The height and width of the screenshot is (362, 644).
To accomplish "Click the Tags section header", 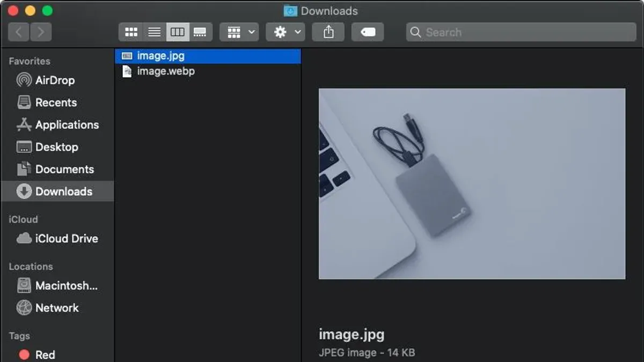I will (x=19, y=336).
